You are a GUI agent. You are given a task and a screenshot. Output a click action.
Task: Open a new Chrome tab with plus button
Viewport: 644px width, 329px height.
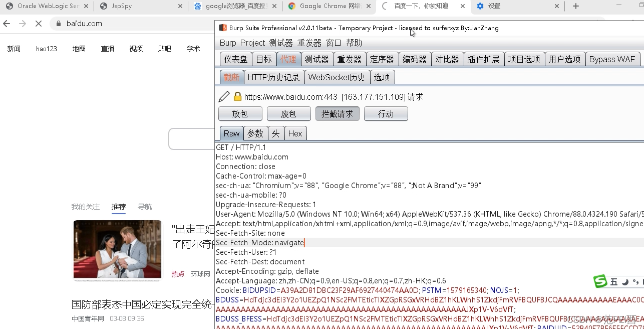click(576, 6)
